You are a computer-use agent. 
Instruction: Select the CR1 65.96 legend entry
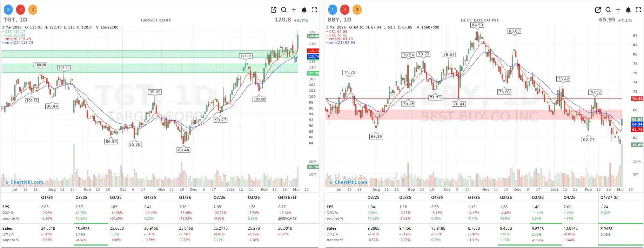[x=337, y=32]
